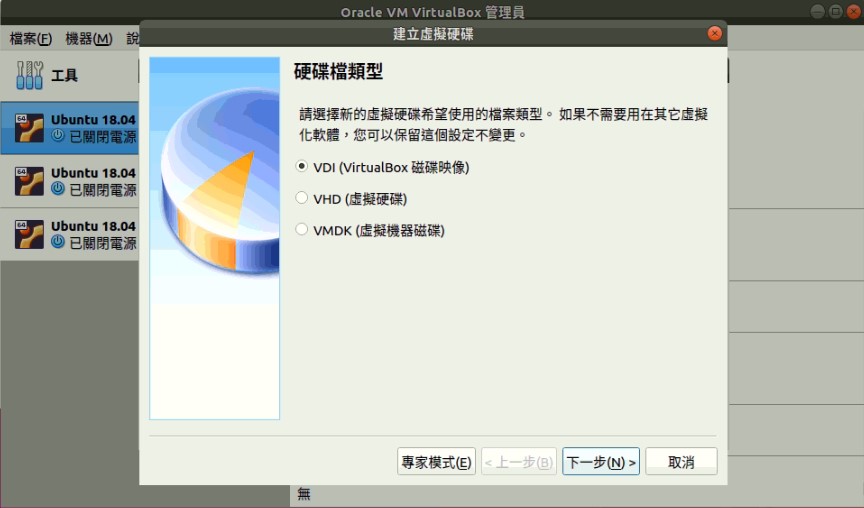Open the 檔案(F) menu
Screen dimensions: 864x508
pyautogui.click(x=30, y=39)
